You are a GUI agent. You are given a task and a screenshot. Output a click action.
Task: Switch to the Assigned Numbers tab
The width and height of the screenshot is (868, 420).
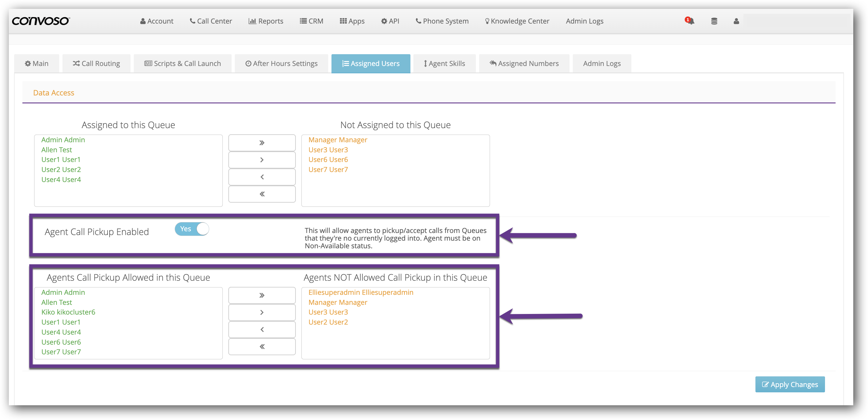point(524,63)
